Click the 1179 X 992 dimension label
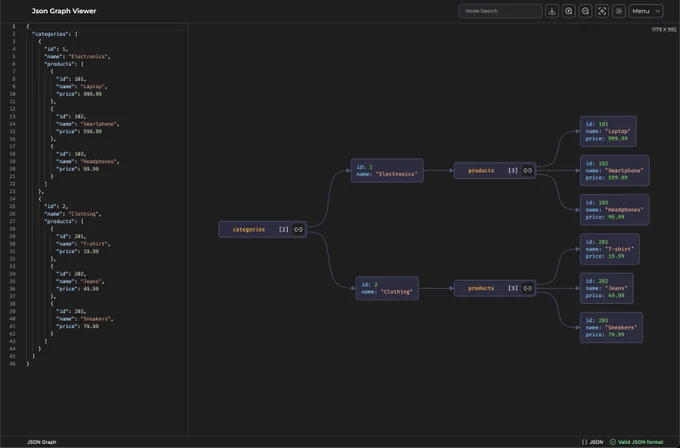The width and height of the screenshot is (680, 448). [664, 29]
